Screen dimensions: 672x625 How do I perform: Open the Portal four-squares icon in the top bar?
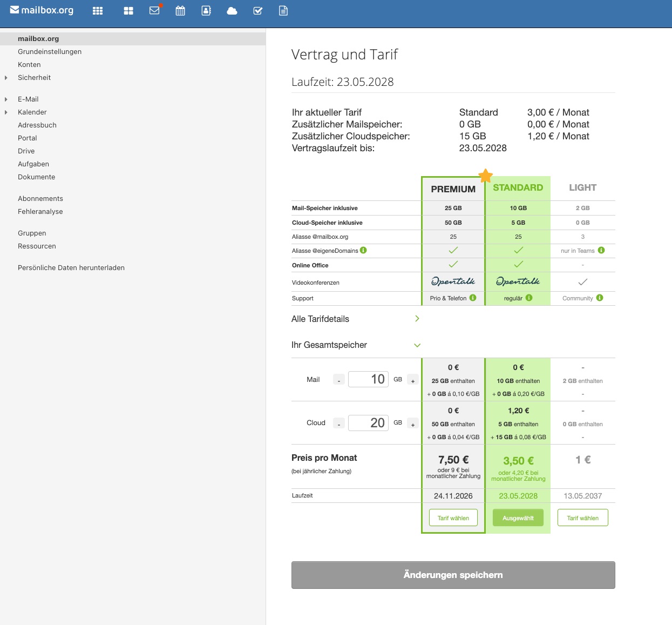click(x=128, y=11)
